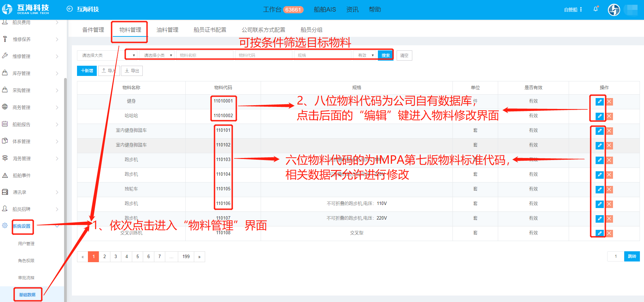Open the 自管船 more options dots

point(581,10)
